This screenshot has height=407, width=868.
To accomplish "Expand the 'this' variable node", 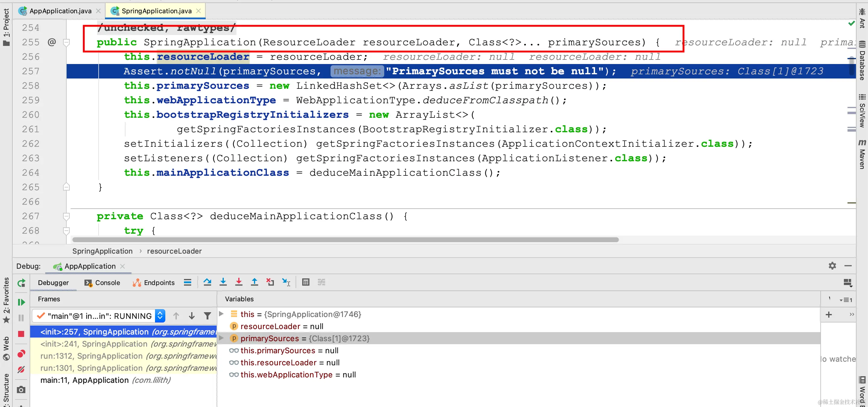I will (221, 314).
